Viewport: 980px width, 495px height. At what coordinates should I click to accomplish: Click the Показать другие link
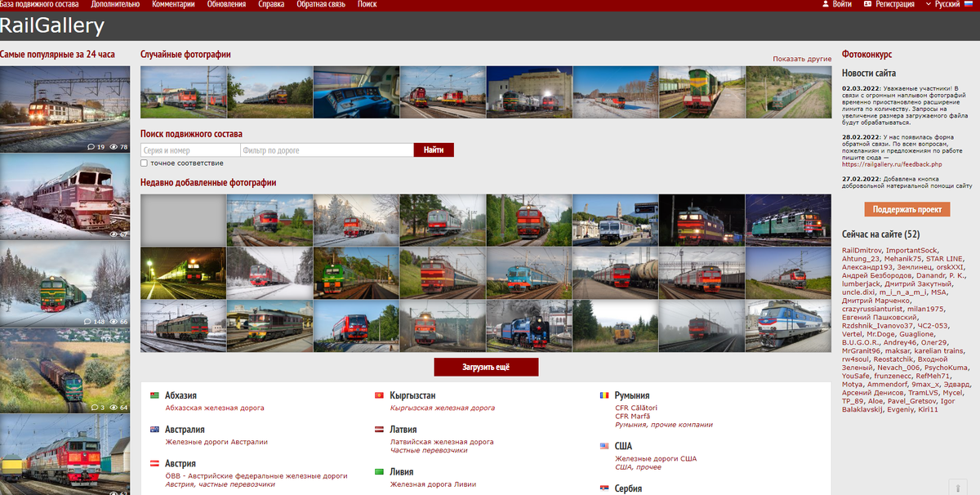point(802,60)
